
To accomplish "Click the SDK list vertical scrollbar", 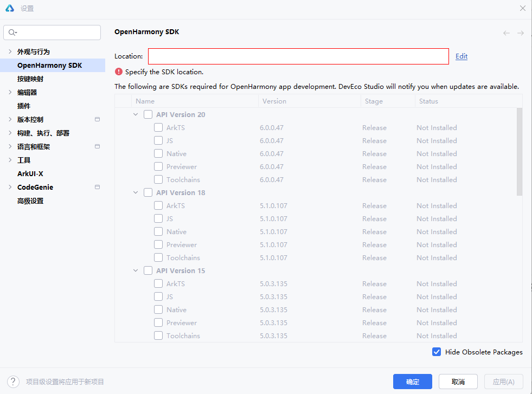I will pyautogui.click(x=520, y=152).
